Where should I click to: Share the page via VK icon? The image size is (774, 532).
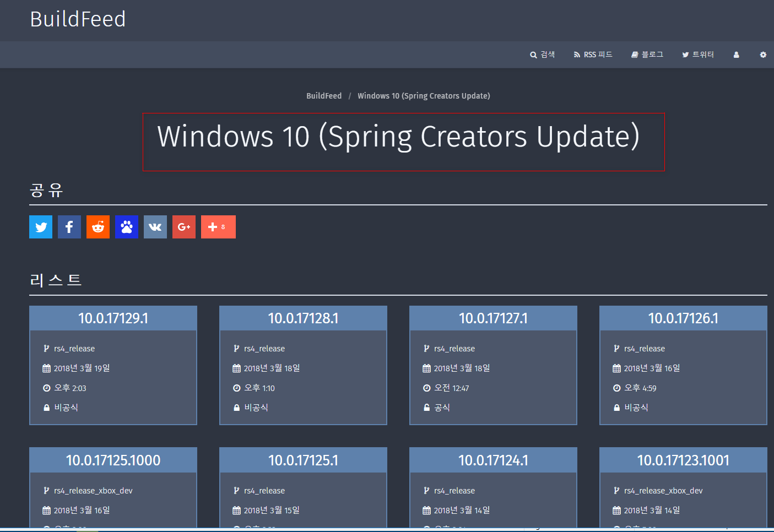pyautogui.click(x=155, y=227)
